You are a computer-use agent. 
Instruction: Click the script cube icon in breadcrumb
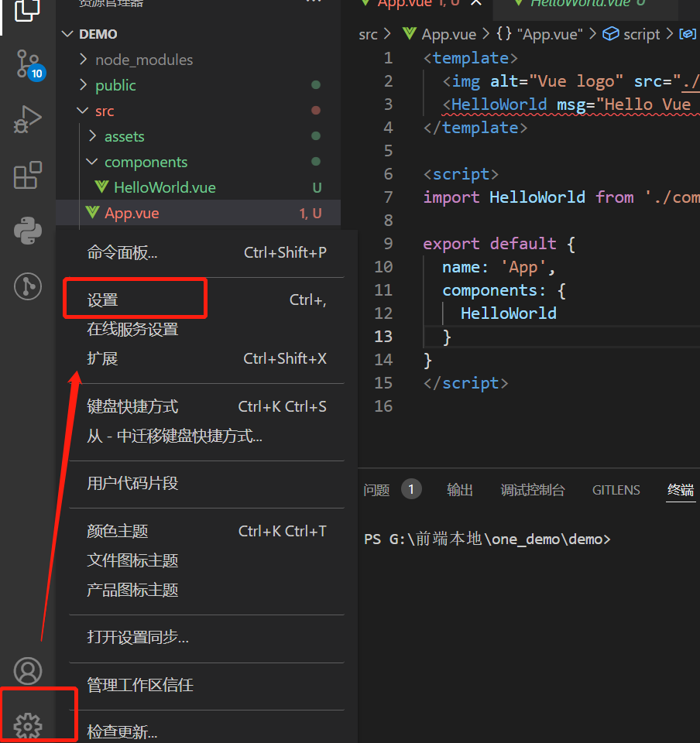tap(611, 33)
